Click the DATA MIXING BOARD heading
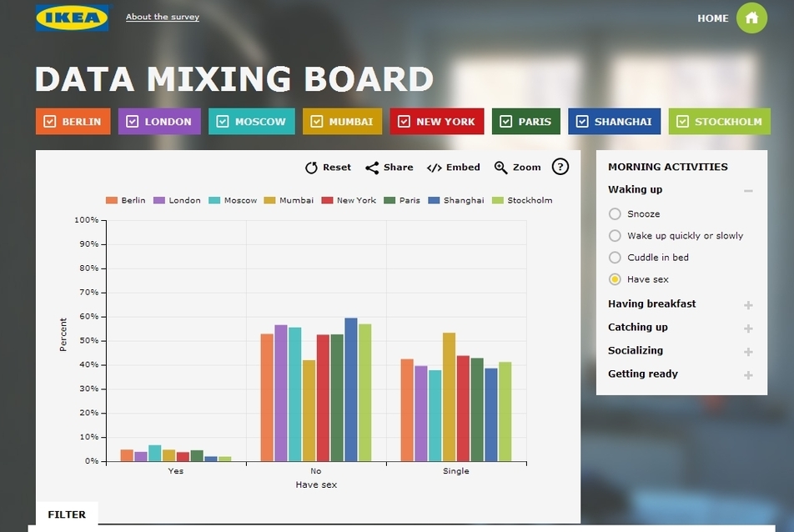The image size is (794, 532). [x=234, y=79]
